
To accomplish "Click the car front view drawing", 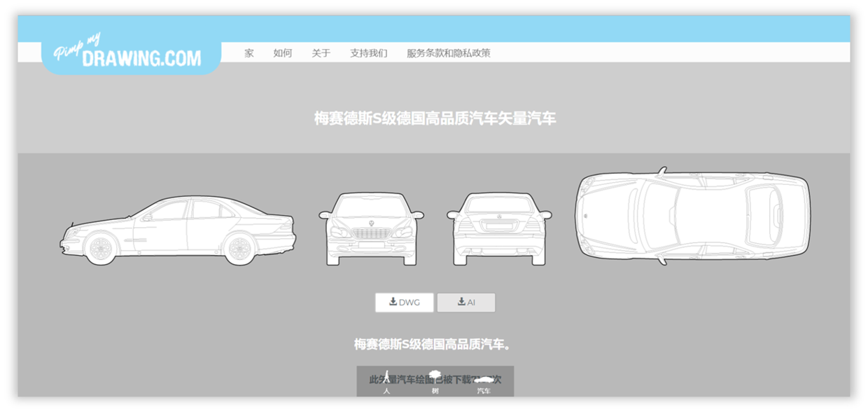I will tap(371, 229).
